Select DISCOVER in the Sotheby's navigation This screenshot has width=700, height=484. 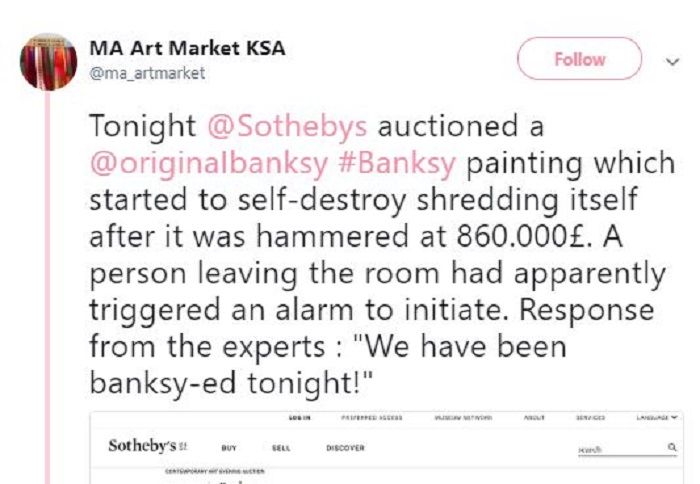pos(345,447)
